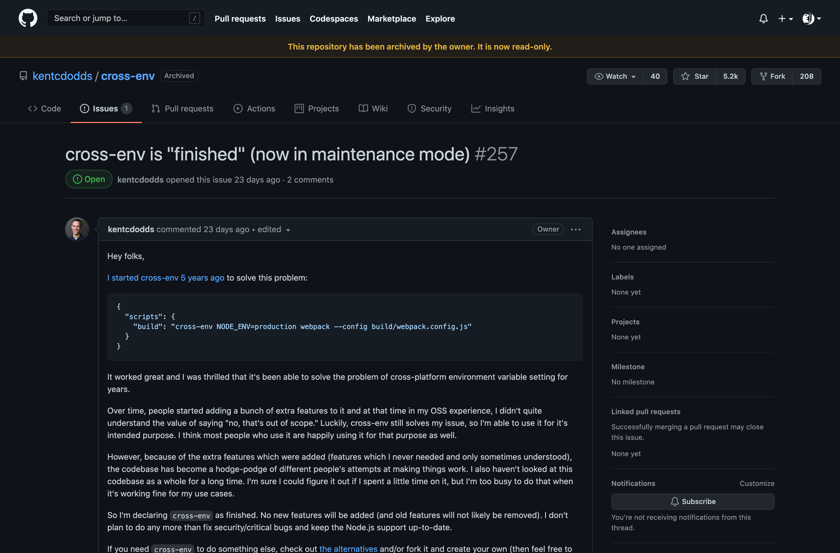Open the comment three-dots options menu
Screen dimensions: 840x553
click(575, 229)
